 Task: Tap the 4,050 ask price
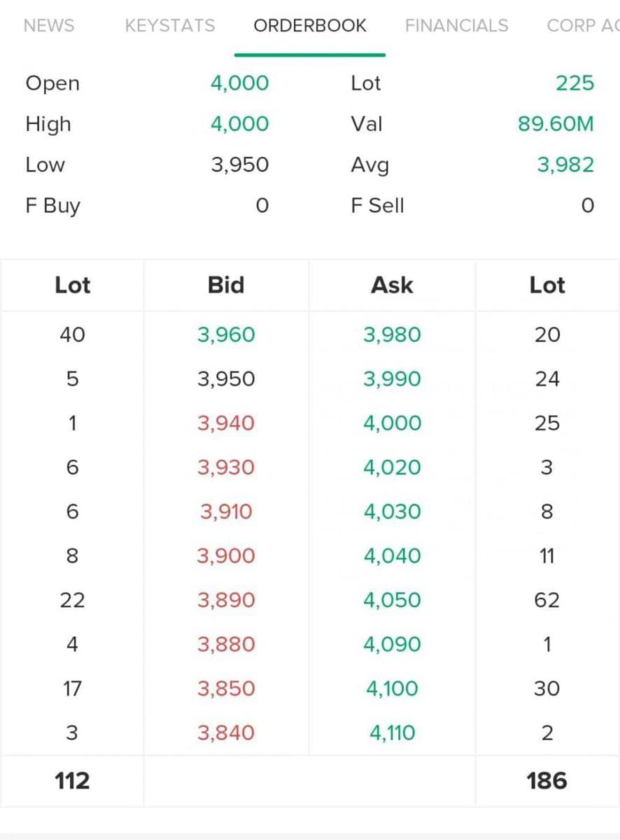click(392, 600)
